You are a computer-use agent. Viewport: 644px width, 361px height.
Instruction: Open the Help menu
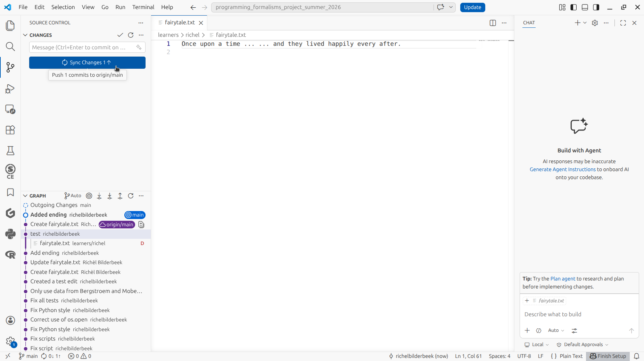click(x=167, y=7)
